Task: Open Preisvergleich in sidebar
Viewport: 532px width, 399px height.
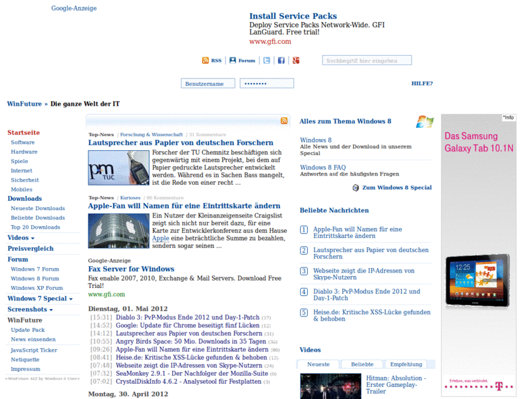Action: (31, 248)
